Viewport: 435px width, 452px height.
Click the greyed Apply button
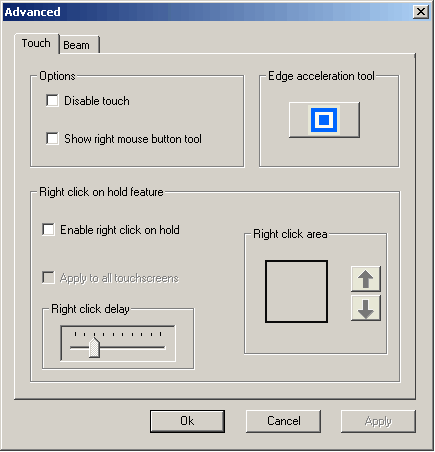point(378,421)
